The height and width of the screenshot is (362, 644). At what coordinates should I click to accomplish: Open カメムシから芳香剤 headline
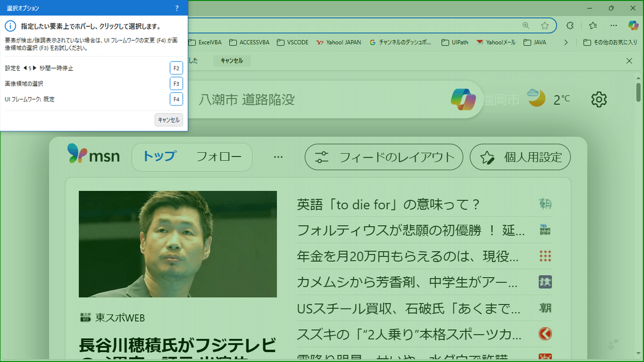[408, 283]
